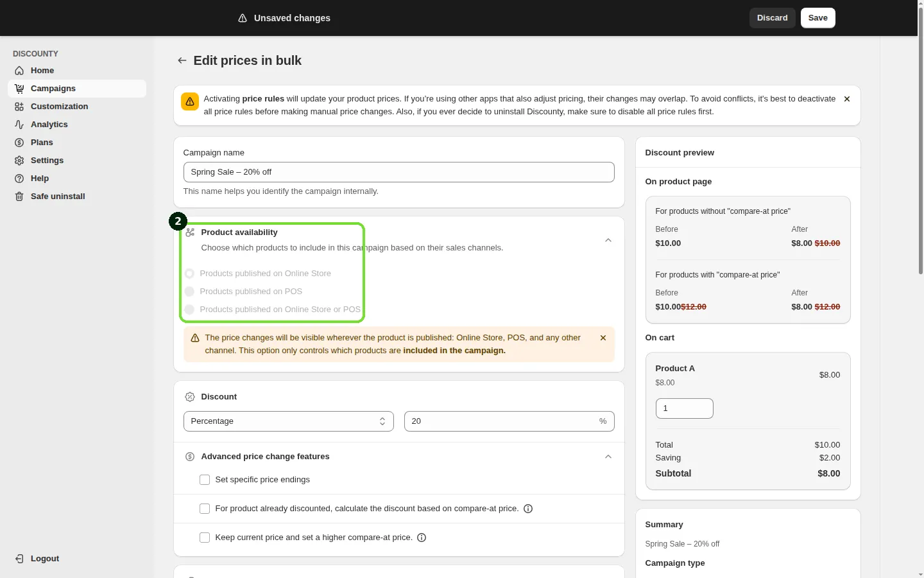The width and height of the screenshot is (924, 578).
Task: Check Keep current price and set higher compare-at
Action: point(205,538)
